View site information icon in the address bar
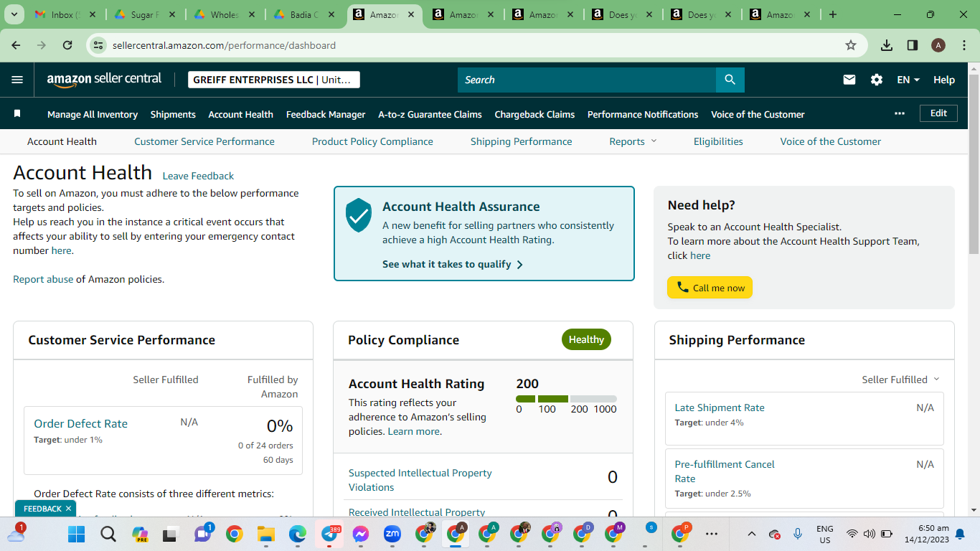The image size is (980, 551). [99, 45]
